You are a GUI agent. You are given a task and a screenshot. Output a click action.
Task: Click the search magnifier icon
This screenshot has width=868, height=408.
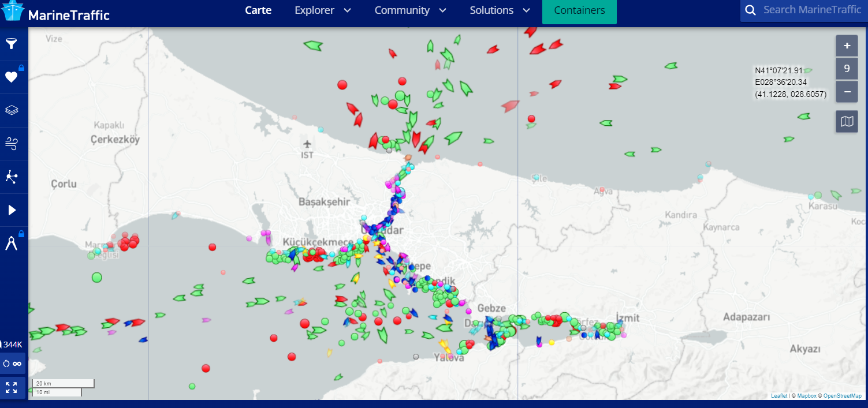(750, 10)
